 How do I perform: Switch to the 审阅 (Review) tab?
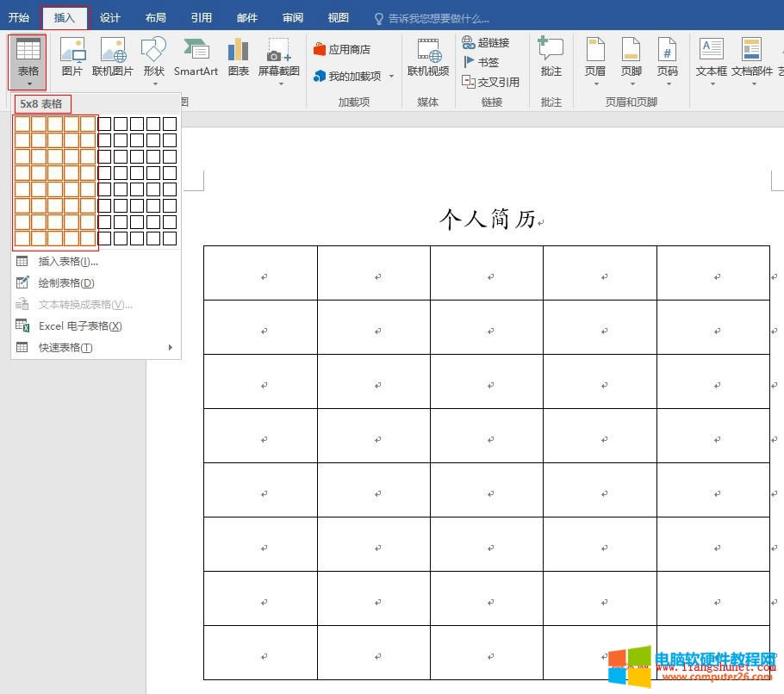coord(292,17)
